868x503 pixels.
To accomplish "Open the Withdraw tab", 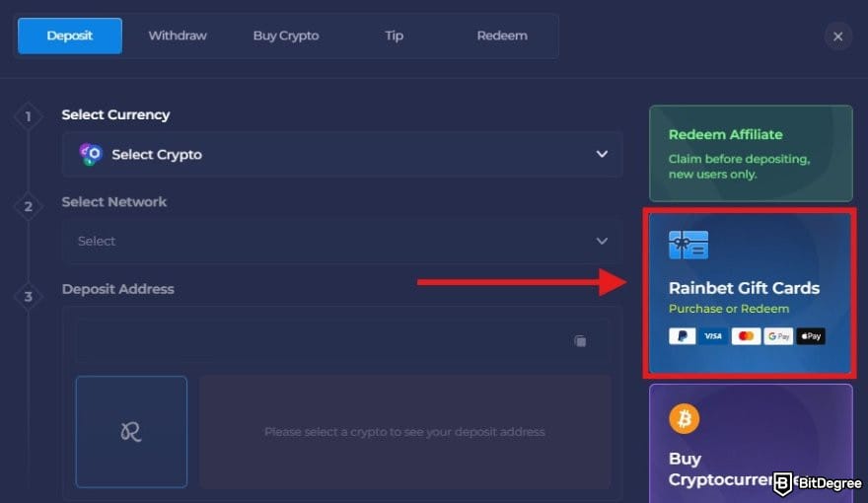I will point(178,36).
